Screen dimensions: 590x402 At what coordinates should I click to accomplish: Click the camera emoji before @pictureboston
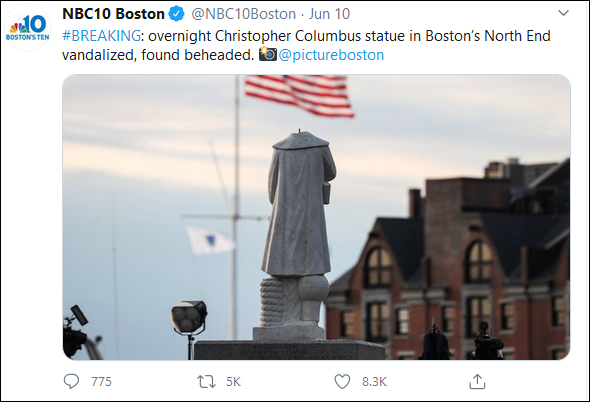point(268,54)
